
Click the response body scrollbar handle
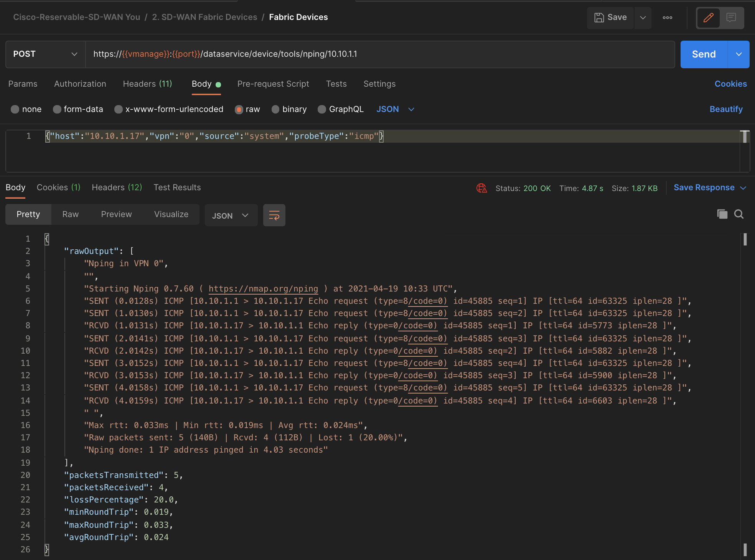coord(745,239)
